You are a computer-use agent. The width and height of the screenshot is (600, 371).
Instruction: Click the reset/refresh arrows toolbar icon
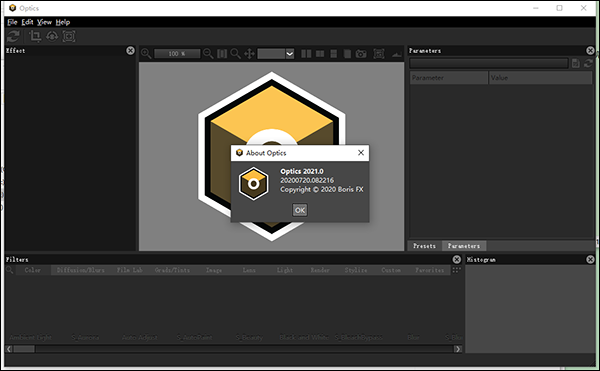13,36
